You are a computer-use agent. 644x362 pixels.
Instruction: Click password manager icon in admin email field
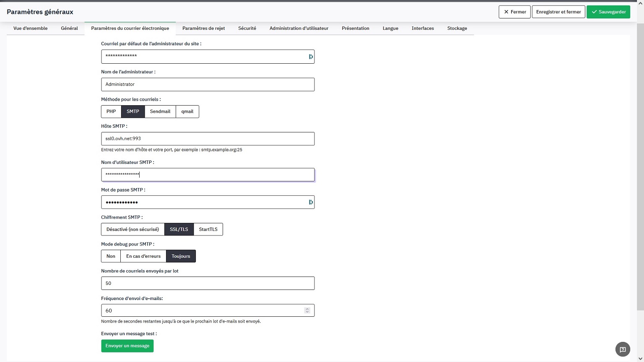(x=311, y=57)
